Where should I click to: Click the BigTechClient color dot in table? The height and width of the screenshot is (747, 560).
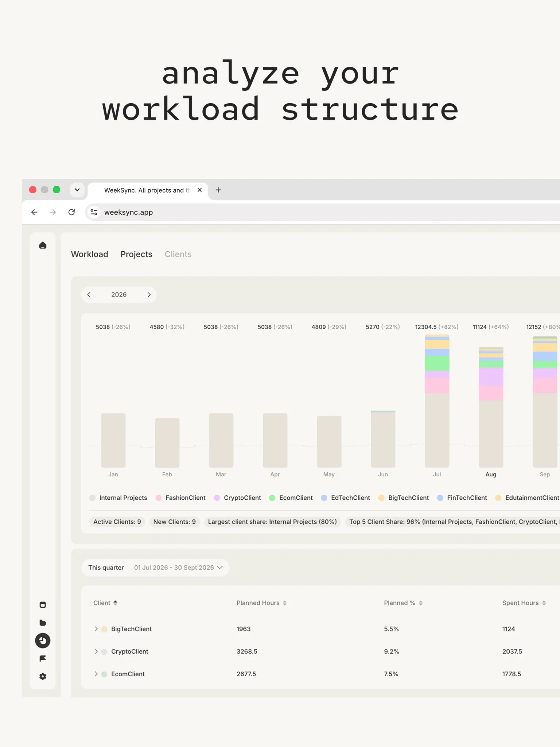pyautogui.click(x=104, y=629)
